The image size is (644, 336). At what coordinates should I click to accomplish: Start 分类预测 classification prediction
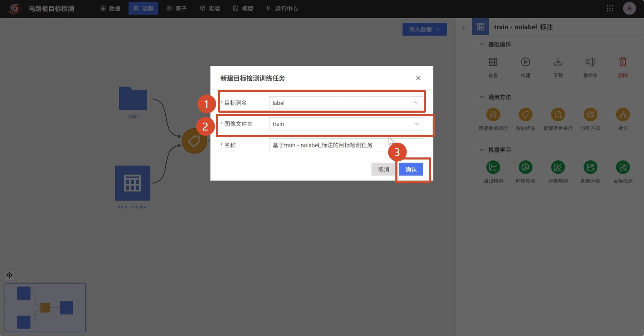coord(558,167)
